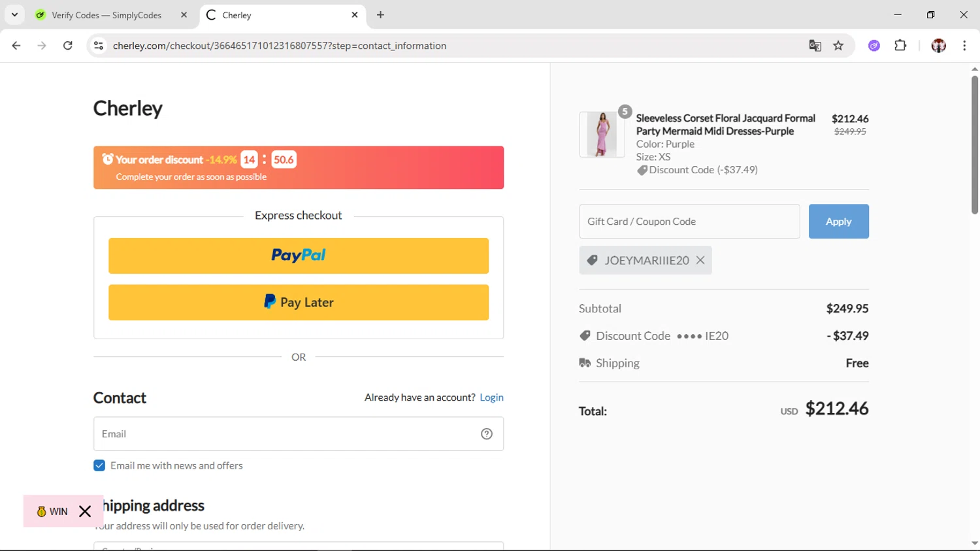
Task: Click the Shipping Free value
Action: [x=857, y=363]
